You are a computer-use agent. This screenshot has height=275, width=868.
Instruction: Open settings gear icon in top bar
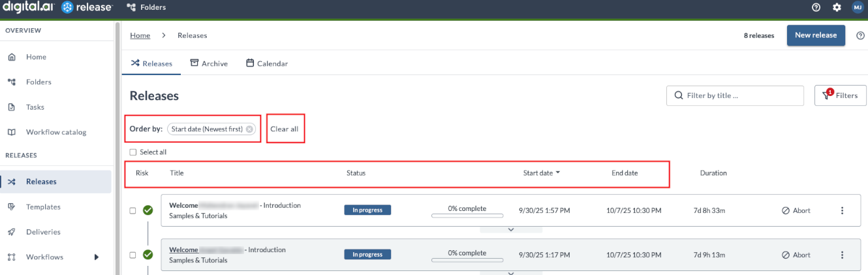click(837, 7)
